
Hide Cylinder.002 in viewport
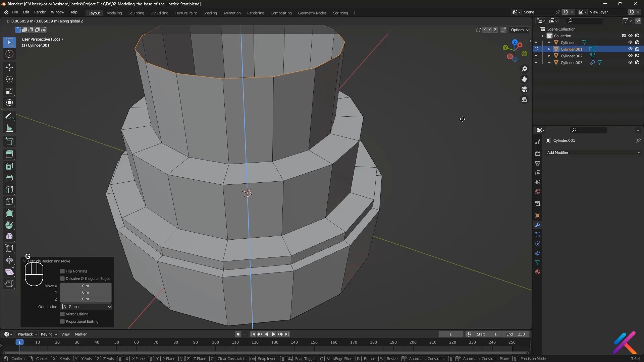[x=630, y=56]
